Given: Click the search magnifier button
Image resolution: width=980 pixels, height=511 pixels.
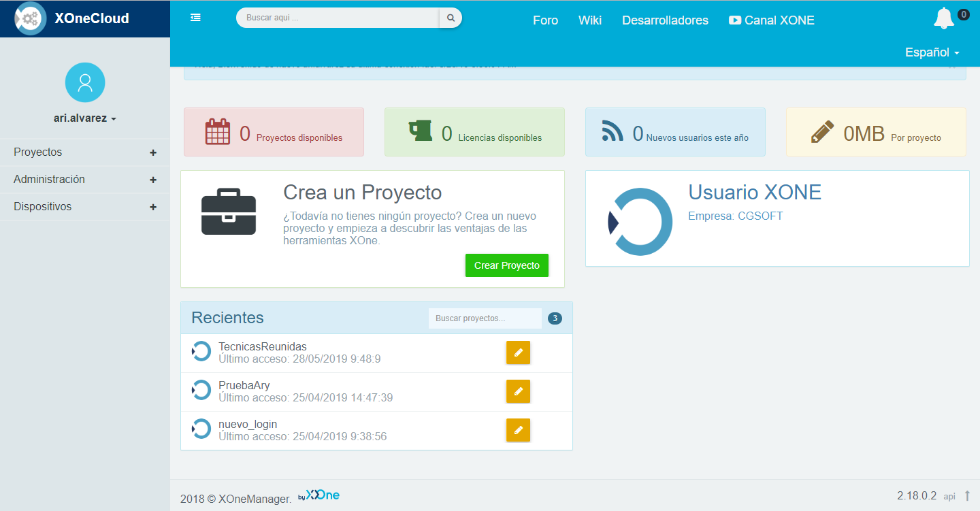Looking at the screenshot, I should point(451,18).
